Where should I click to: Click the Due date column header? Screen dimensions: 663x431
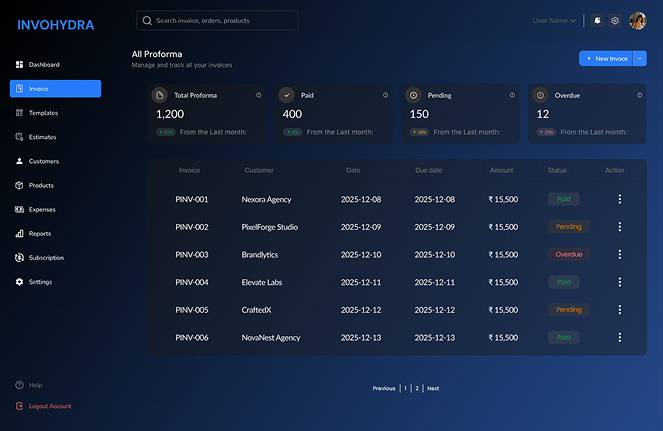click(x=429, y=170)
